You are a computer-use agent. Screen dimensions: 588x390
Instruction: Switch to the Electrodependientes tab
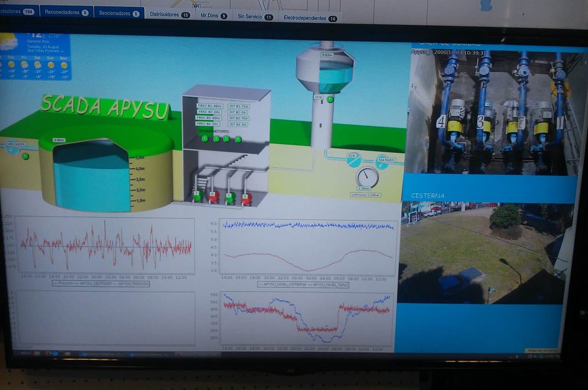(x=310, y=18)
